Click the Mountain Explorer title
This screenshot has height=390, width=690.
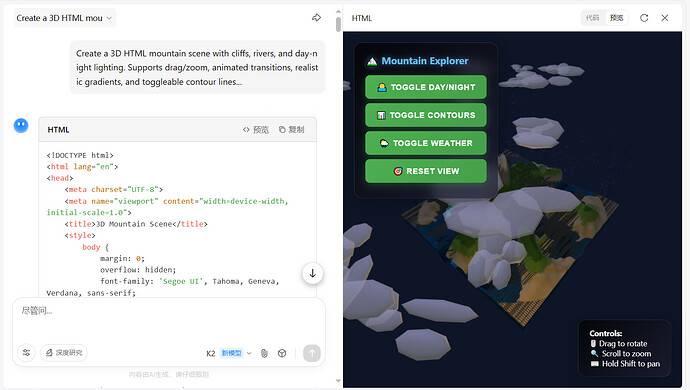pyautogui.click(x=425, y=61)
